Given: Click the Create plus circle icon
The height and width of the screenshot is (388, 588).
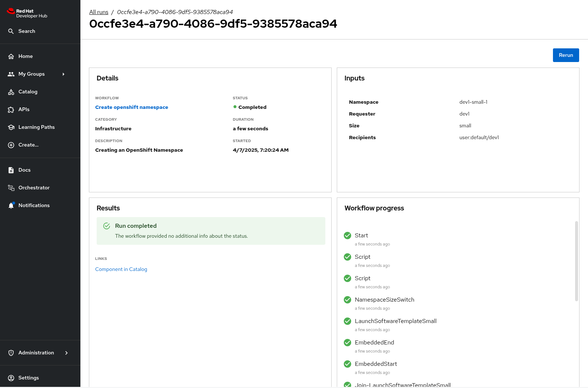Looking at the screenshot, I should point(11,145).
